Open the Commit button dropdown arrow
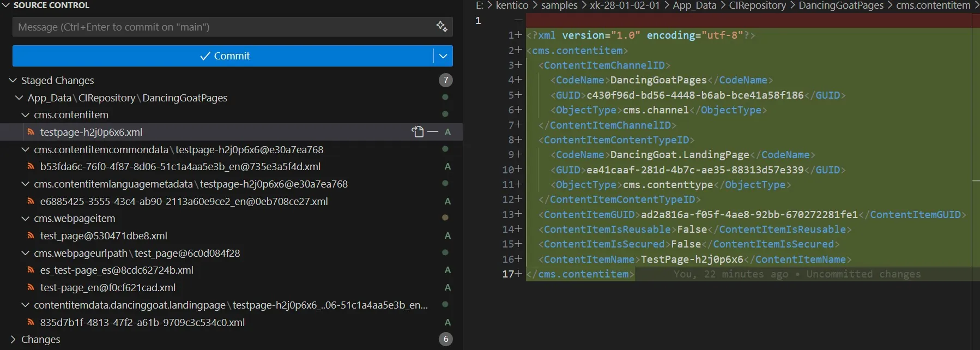Screen dimensions: 980x350 tap(443, 56)
